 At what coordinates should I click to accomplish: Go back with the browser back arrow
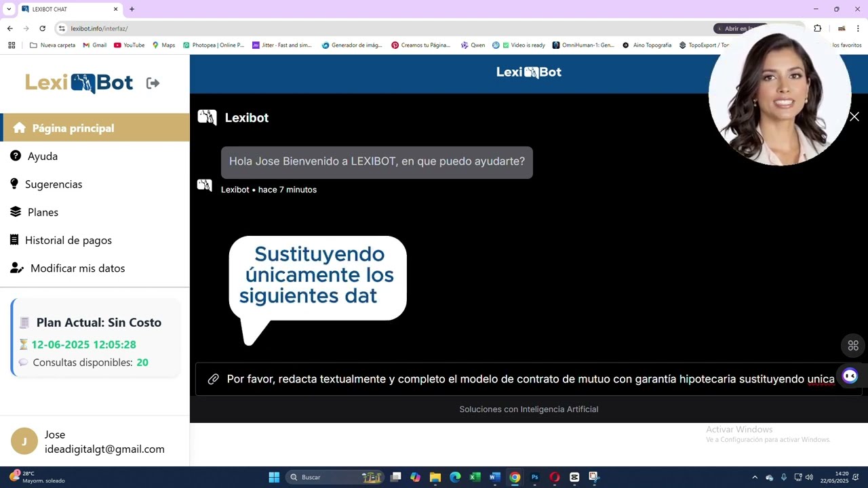click(9, 28)
